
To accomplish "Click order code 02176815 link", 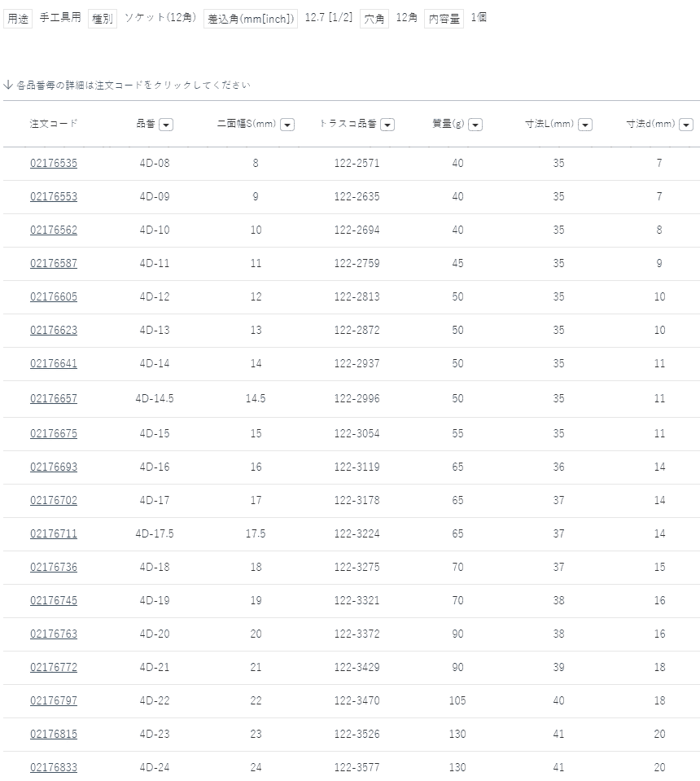I will [x=54, y=734].
